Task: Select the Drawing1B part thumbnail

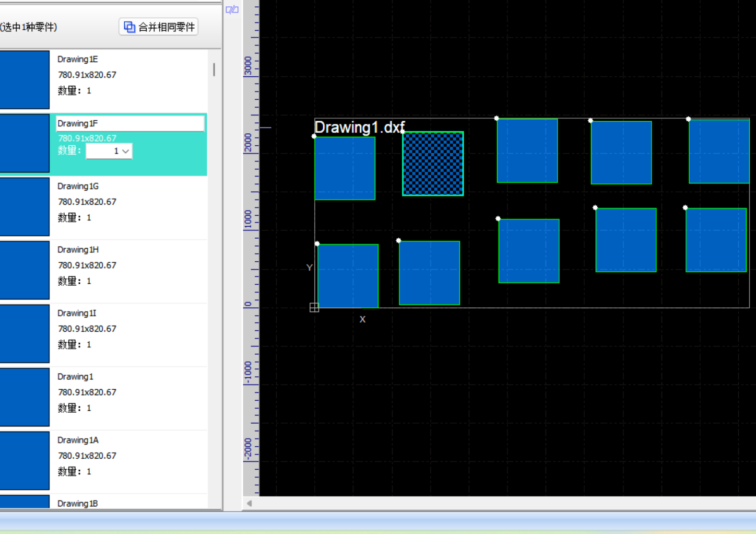Action: tap(25, 501)
